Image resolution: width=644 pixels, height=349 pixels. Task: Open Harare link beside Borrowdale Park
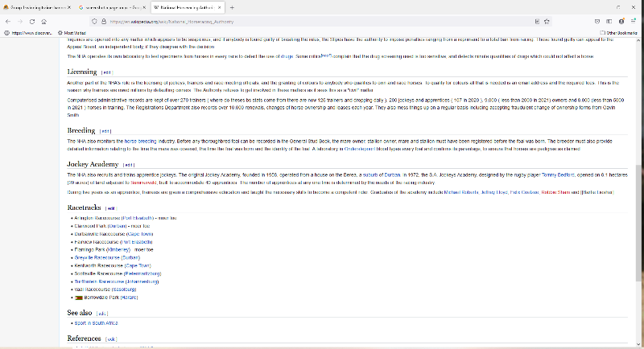(129, 298)
